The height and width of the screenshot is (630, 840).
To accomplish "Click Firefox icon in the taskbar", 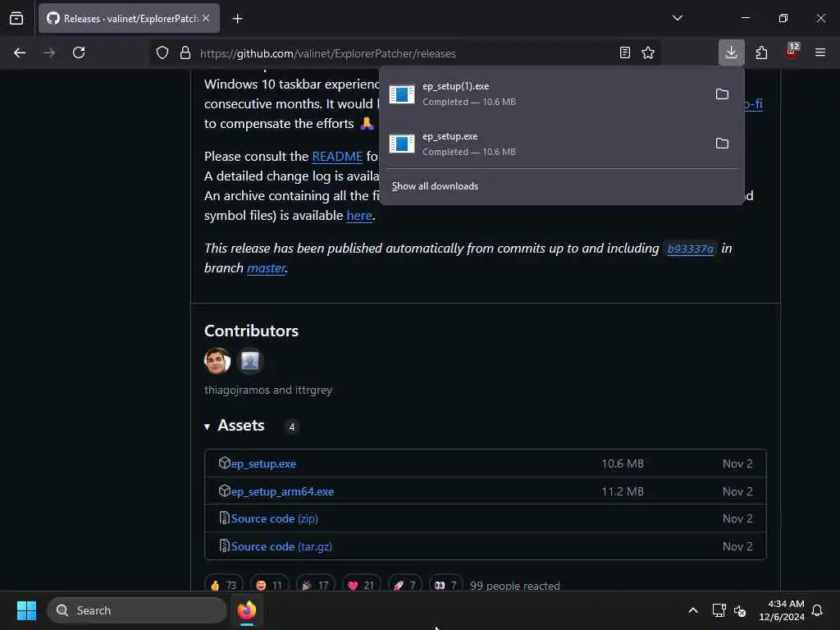I will pyautogui.click(x=247, y=610).
